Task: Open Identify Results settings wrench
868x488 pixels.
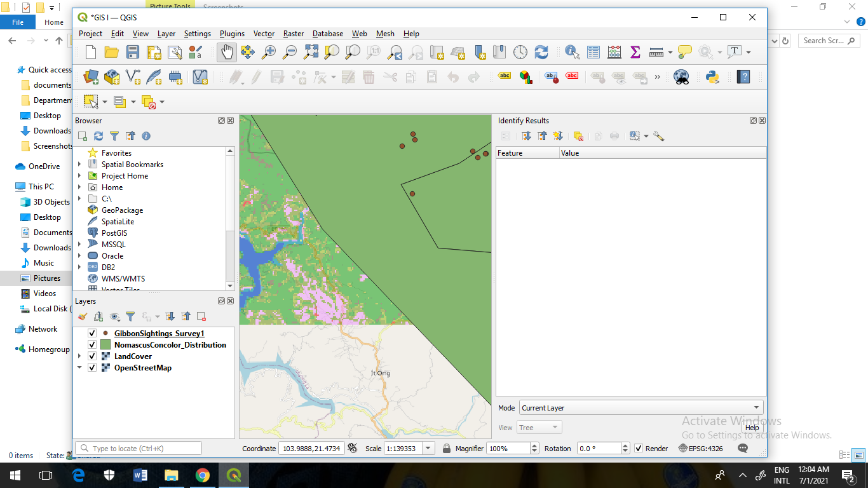Action: pyautogui.click(x=659, y=136)
